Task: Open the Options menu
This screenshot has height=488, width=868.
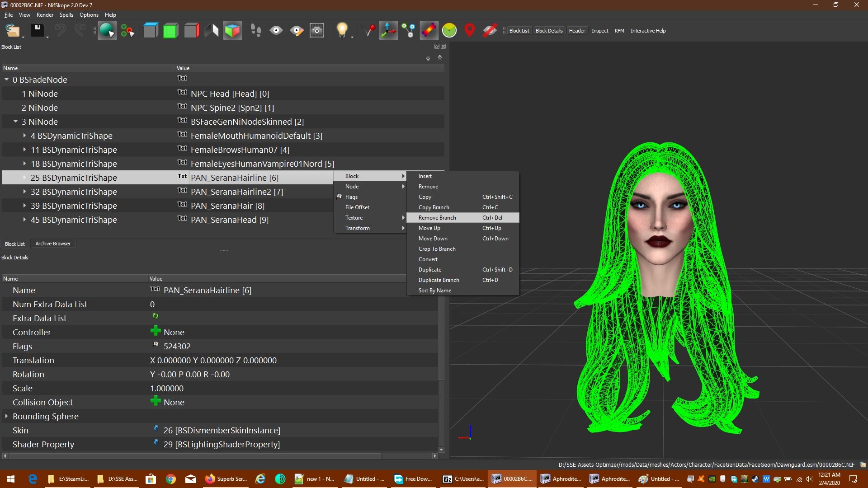Action: click(x=89, y=15)
